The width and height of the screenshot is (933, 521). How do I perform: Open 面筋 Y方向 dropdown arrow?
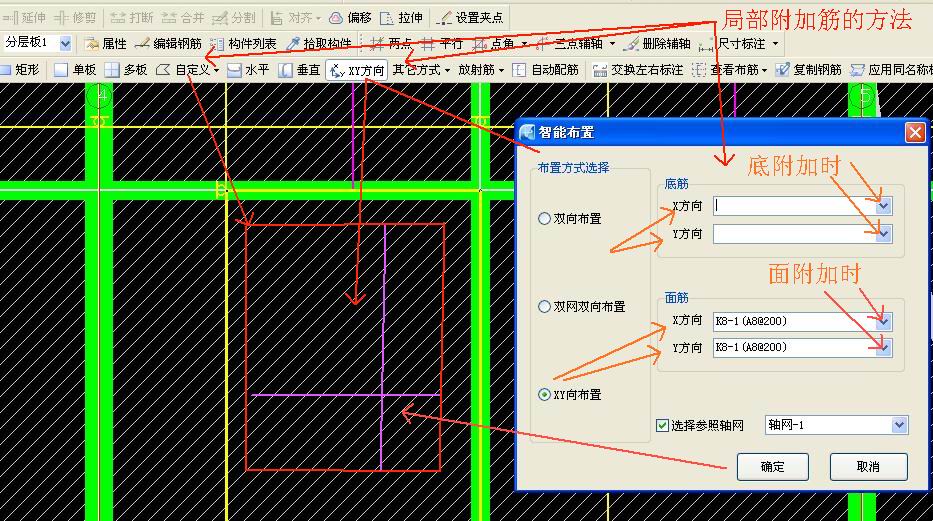884,347
